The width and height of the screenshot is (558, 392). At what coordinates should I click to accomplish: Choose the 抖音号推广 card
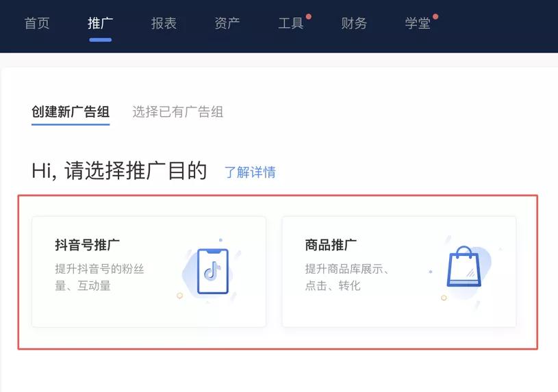click(149, 272)
